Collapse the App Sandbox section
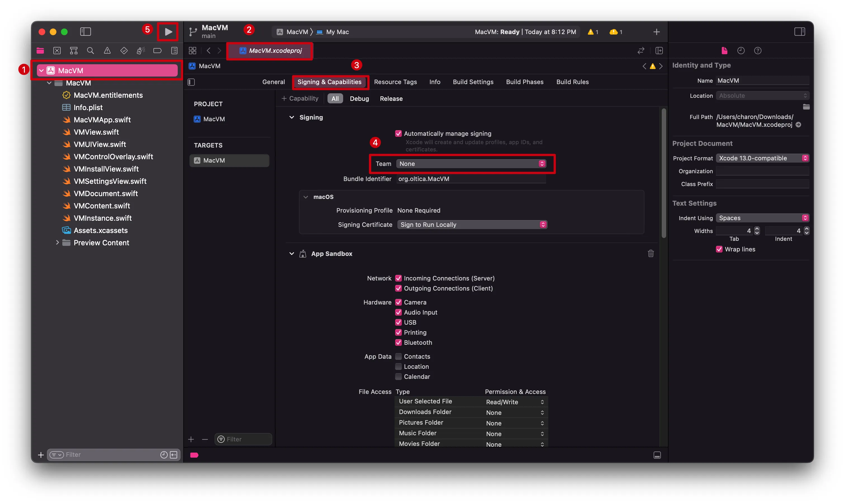 (x=291, y=253)
